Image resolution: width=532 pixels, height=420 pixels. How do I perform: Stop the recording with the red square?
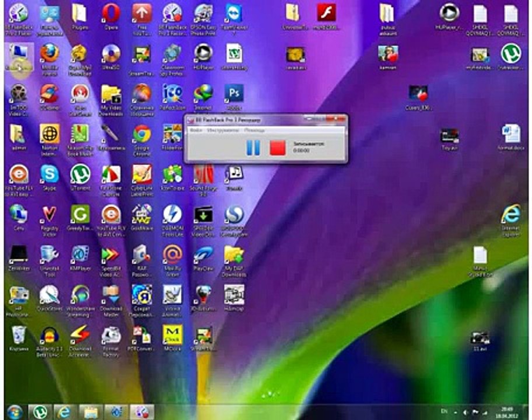(x=278, y=148)
